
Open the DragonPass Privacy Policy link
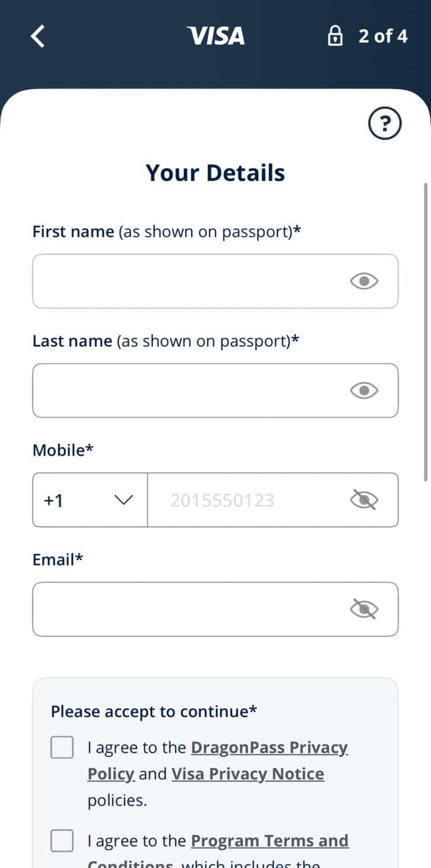click(x=269, y=748)
